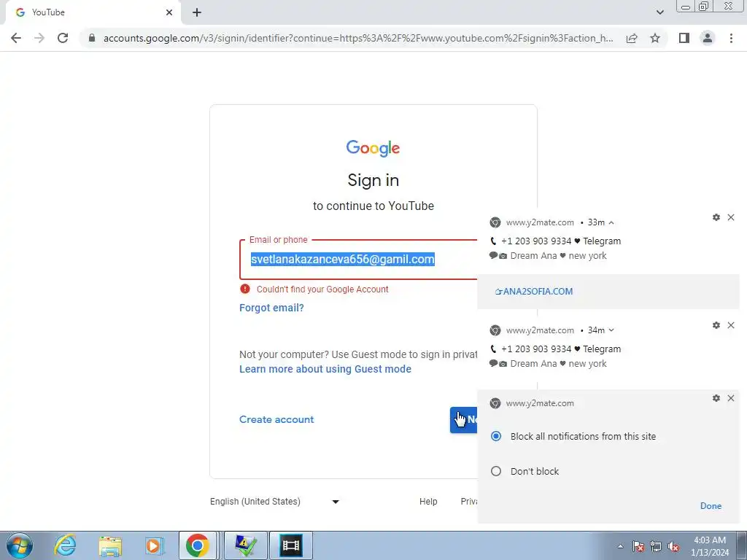This screenshot has height=560, width=747.
Task: Close the YouTube tab
Action: pyautogui.click(x=169, y=12)
